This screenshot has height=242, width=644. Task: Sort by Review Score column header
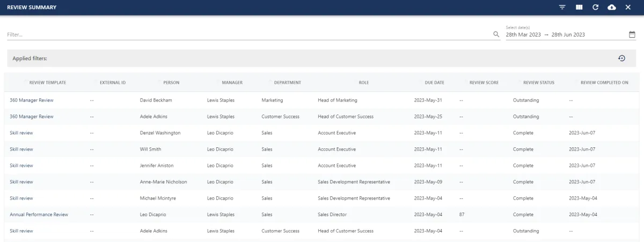pos(484,83)
